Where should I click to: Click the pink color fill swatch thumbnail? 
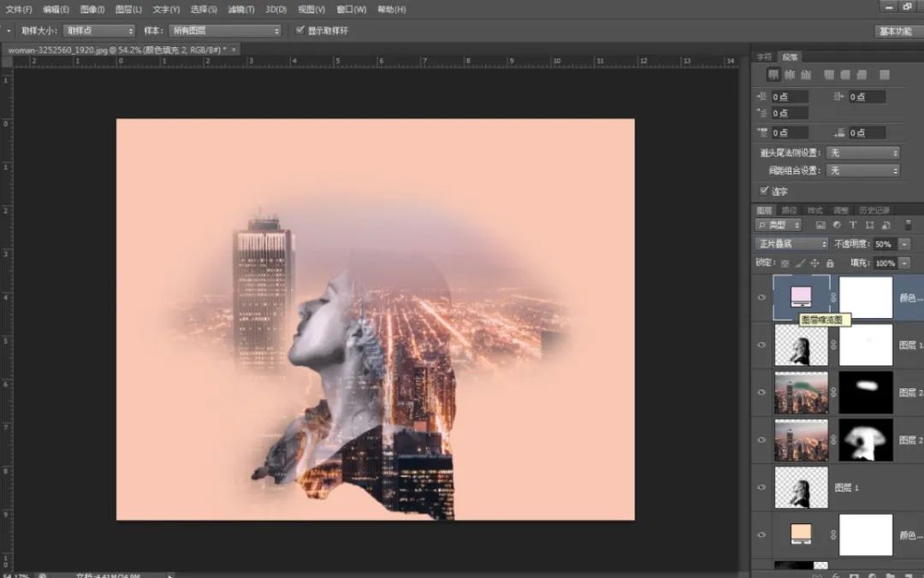[801, 297]
